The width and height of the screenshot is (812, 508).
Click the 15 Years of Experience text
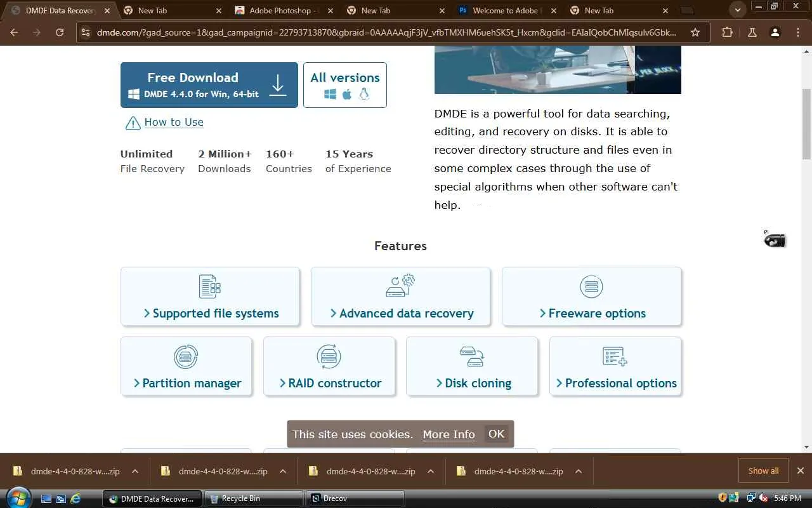358,161
